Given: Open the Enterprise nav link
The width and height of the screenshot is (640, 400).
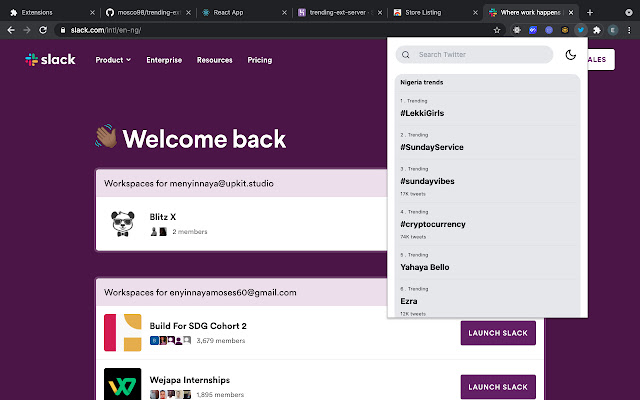Looking at the screenshot, I should pos(164,60).
